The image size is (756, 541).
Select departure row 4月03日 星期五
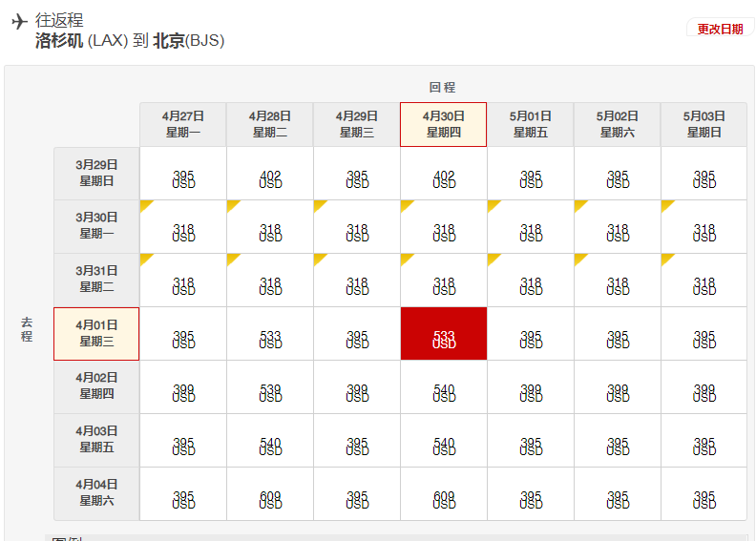pyautogui.click(x=96, y=440)
